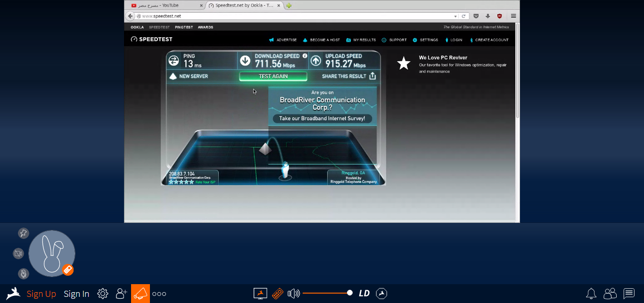Click the LOGIN link
The image size is (644, 303).
[453, 40]
